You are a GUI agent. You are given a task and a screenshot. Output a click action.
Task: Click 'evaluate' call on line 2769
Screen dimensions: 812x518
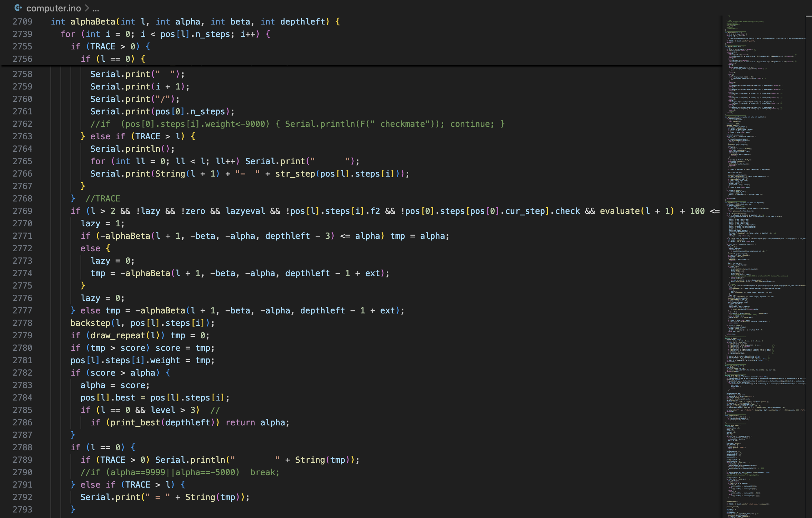click(619, 211)
